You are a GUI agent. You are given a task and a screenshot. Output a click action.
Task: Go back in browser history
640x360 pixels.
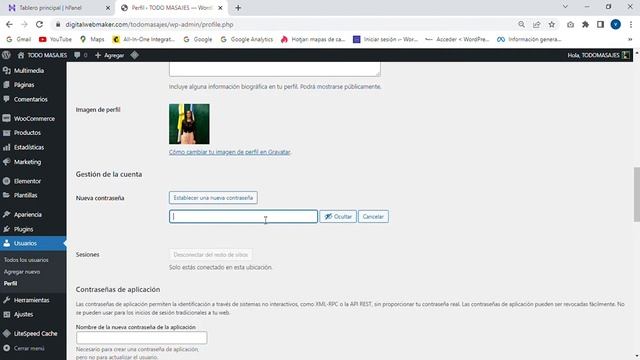9,24
